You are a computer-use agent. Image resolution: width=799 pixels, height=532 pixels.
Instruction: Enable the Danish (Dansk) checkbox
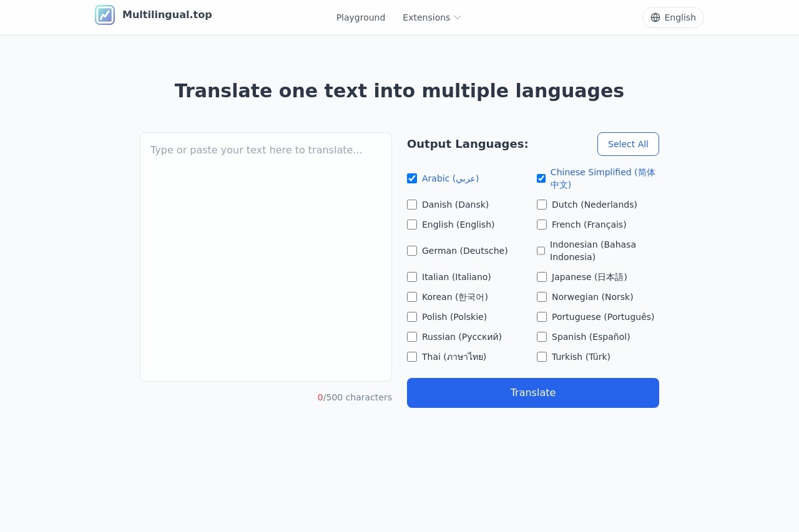pos(412,205)
